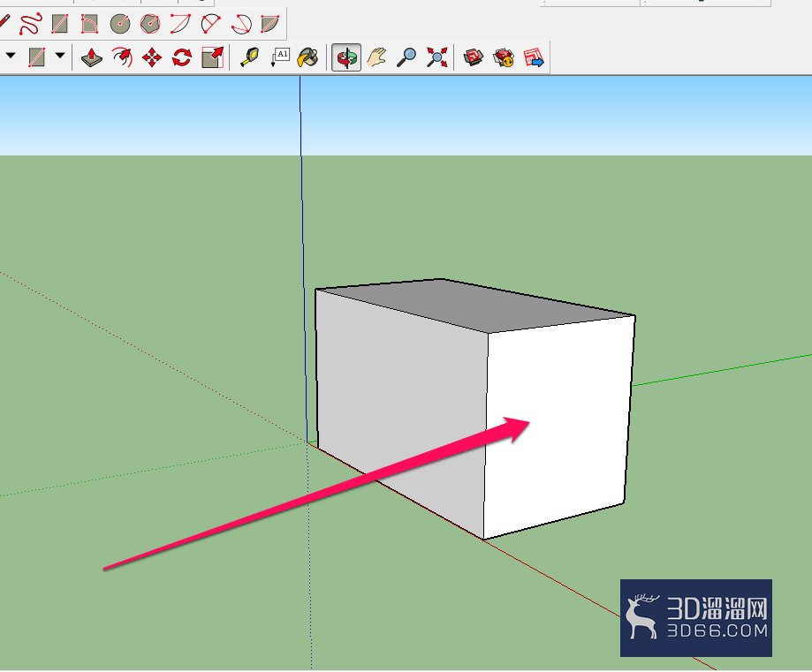Switch to the Pan hand tool
Screen dimensions: 812x672
376,57
